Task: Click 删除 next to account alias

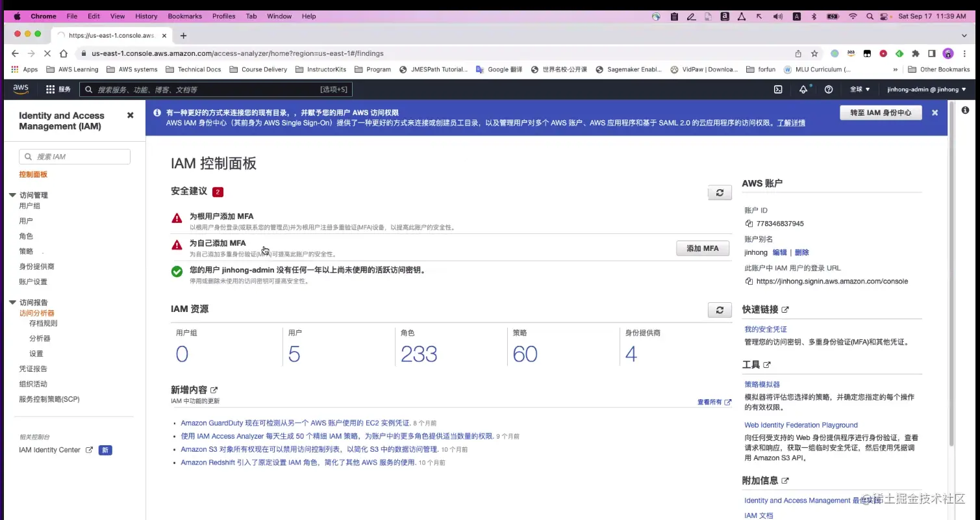Action: pos(801,252)
